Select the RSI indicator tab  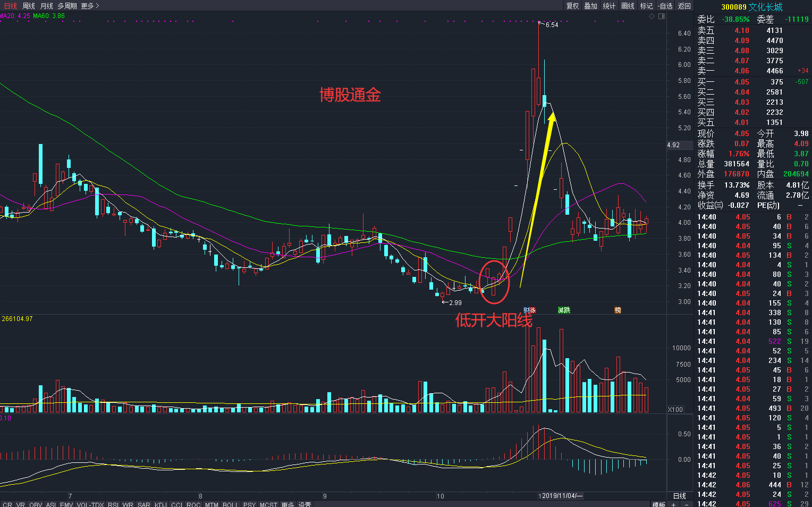(x=113, y=504)
